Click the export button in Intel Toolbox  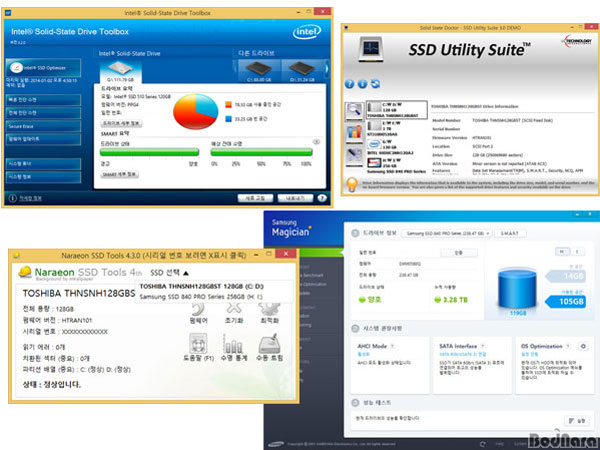295,198
